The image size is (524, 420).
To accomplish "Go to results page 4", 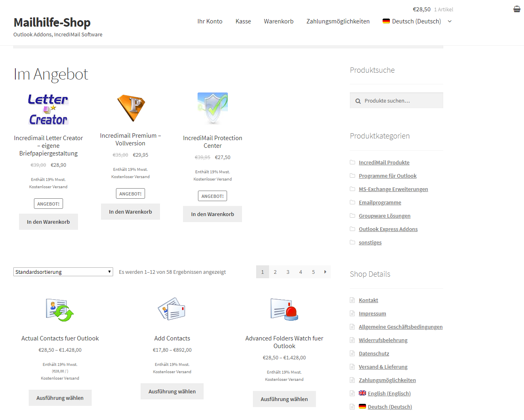I will [x=301, y=272].
